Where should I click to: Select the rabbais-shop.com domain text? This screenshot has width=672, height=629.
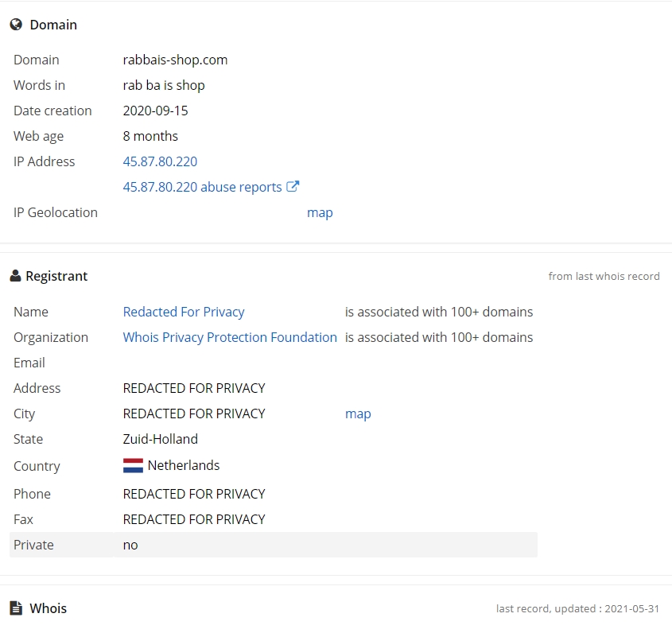175,60
